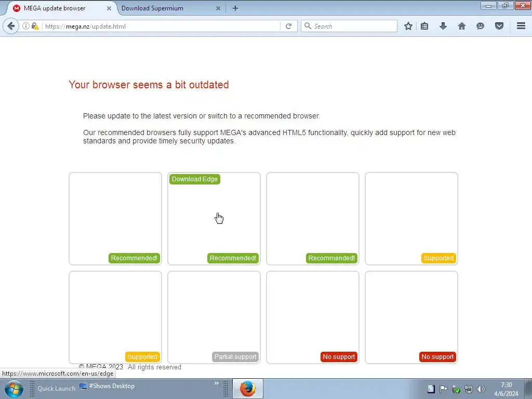Open the clock showing 7:30
Viewport: 532px width, 399px height.
tap(506, 389)
